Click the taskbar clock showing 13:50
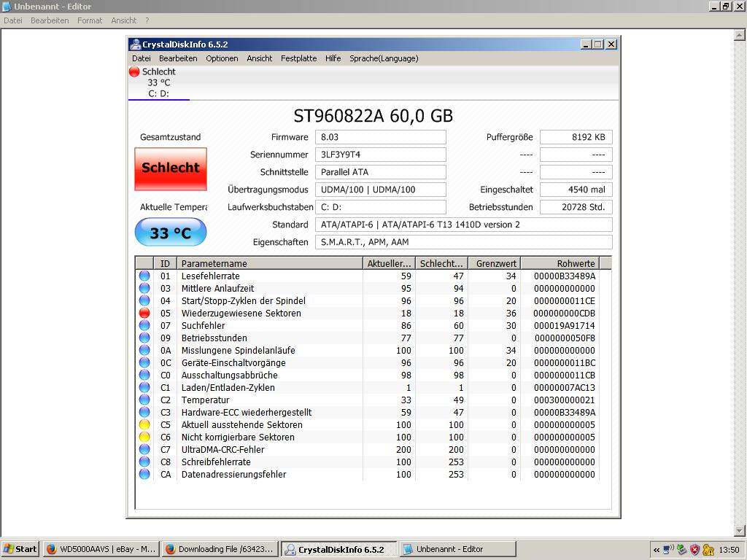Image resolution: width=747 pixels, height=560 pixels. click(729, 550)
